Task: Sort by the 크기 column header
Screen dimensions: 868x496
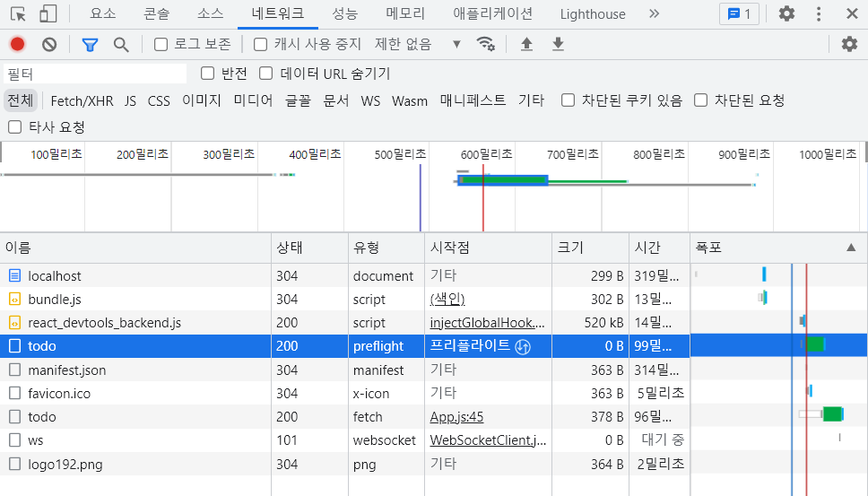Action: (590, 248)
